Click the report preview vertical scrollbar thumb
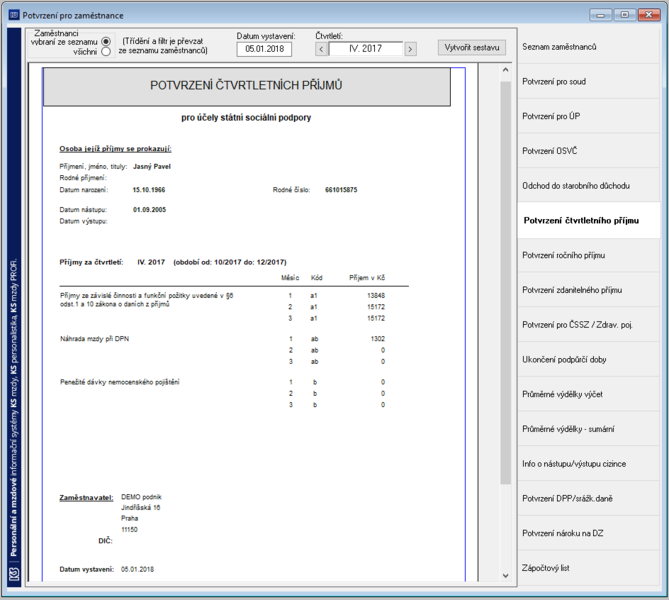The width and height of the screenshot is (669, 600). pos(506,283)
